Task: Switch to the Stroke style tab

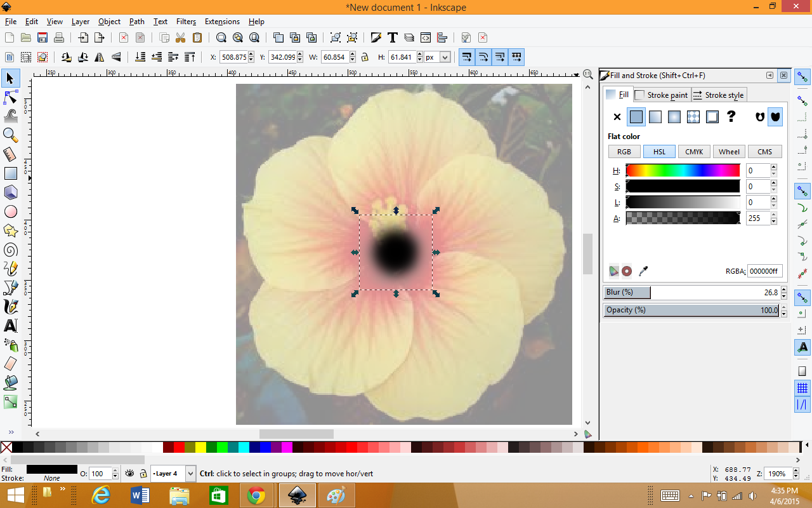Action: (718, 95)
